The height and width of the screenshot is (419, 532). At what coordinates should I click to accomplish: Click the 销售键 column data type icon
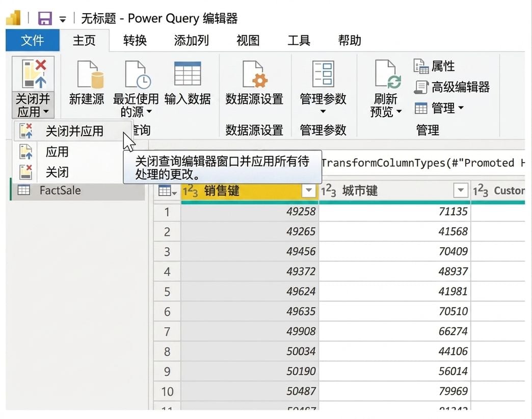click(191, 191)
